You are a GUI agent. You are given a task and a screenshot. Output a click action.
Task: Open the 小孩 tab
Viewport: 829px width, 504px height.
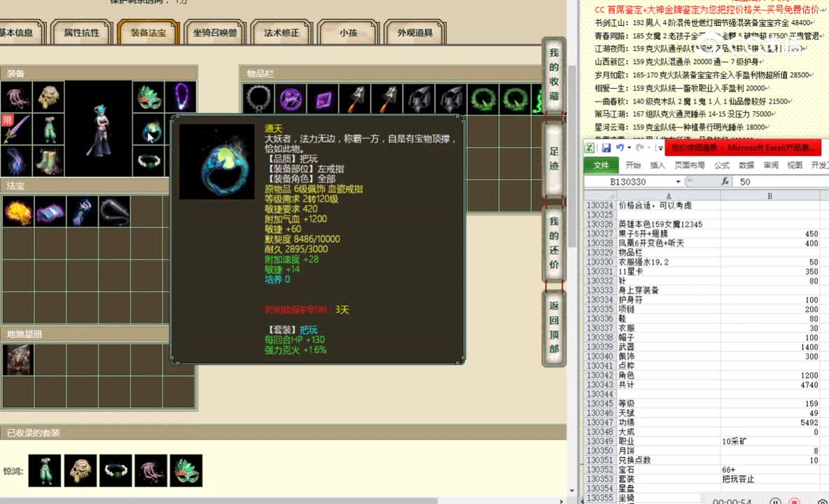click(348, 33)
